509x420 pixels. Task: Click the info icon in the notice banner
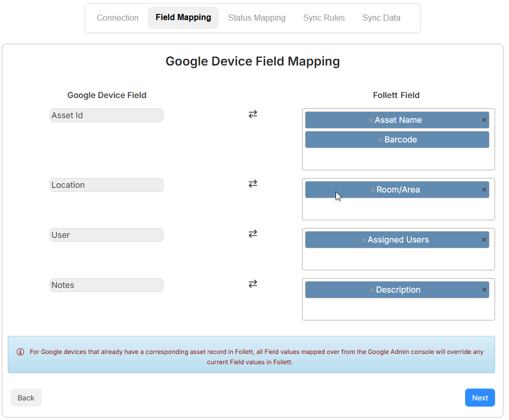[20, 351]
